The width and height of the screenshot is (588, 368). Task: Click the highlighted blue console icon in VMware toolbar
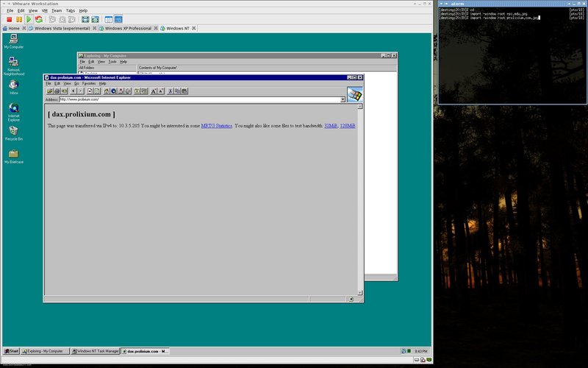pyautogui.click(x=118, y=20)
